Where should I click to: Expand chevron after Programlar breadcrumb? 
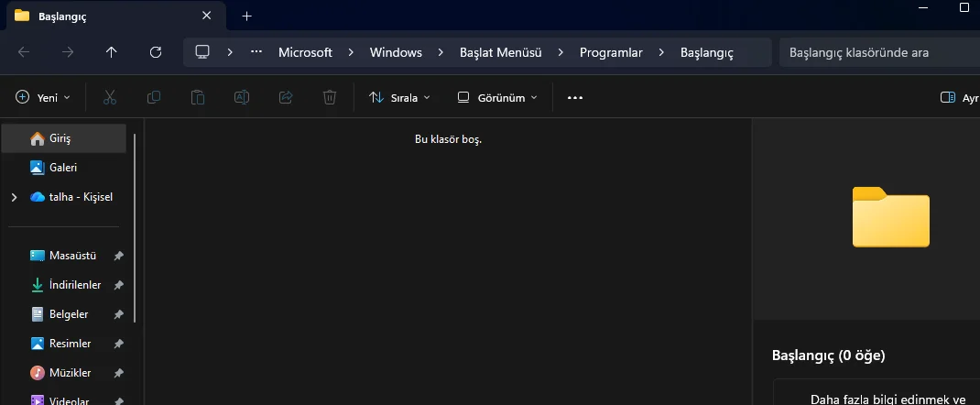[x=661, y=52]
